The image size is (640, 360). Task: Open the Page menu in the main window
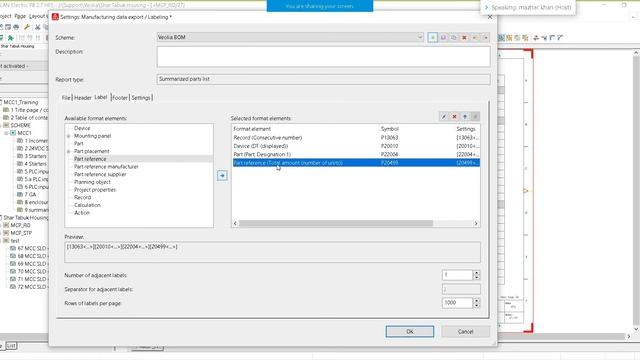20,16
